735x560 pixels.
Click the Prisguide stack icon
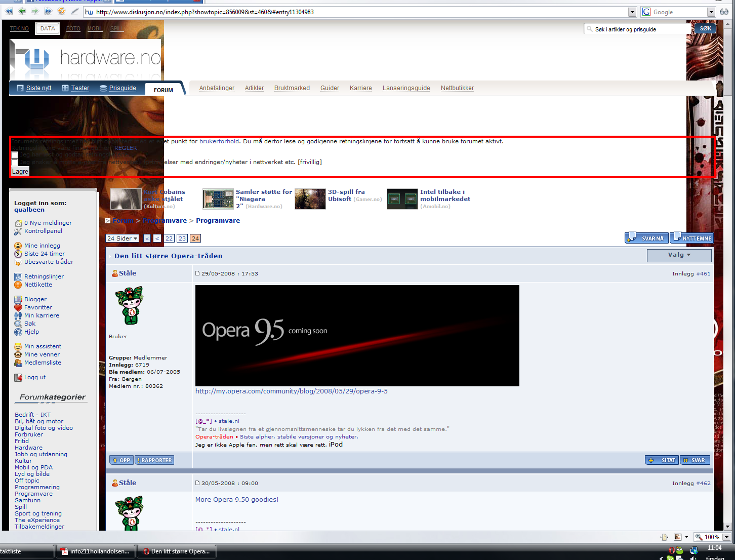[103, 88]
